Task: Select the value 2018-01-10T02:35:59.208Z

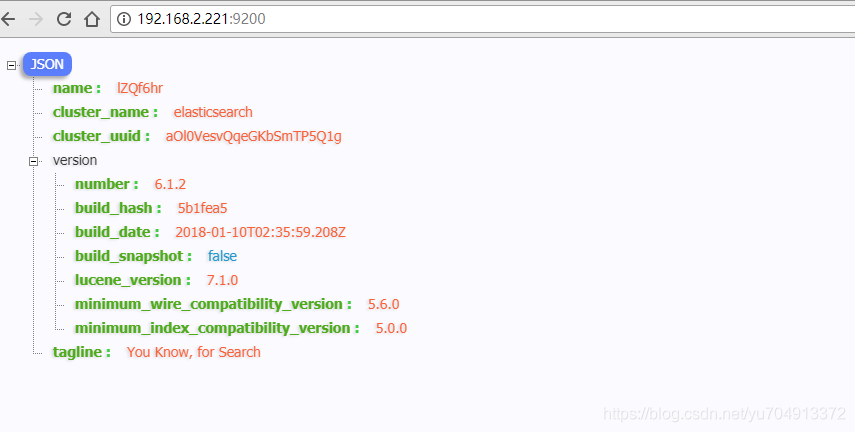Action: point(261,232)
